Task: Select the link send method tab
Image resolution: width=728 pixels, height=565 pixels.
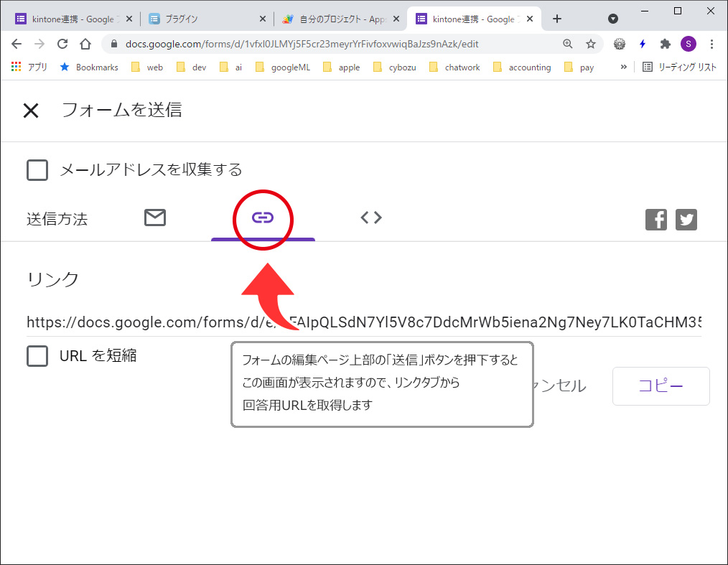Action: [x=263, y=218]
